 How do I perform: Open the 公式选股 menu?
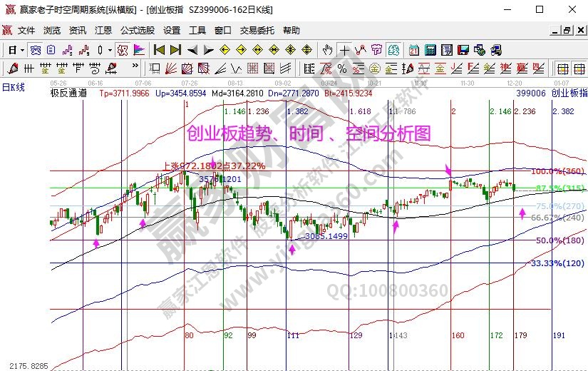[137, 31]
